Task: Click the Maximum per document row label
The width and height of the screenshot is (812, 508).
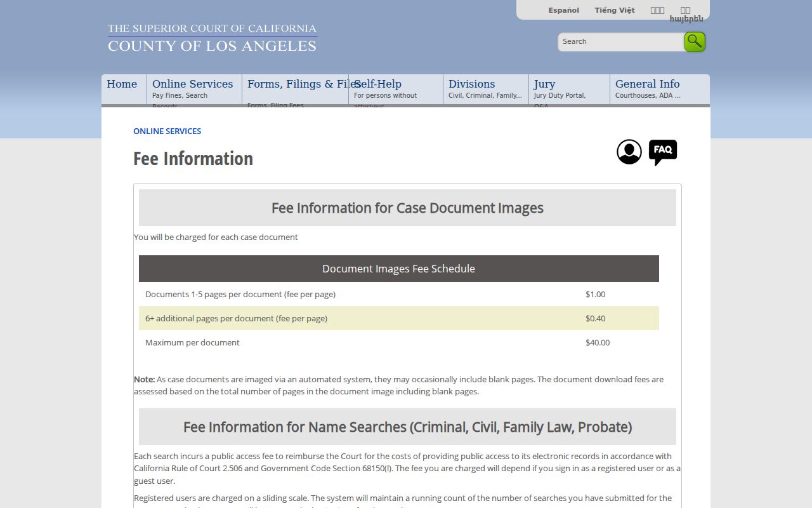Action: pyautogui.click(x=192, y=342)
